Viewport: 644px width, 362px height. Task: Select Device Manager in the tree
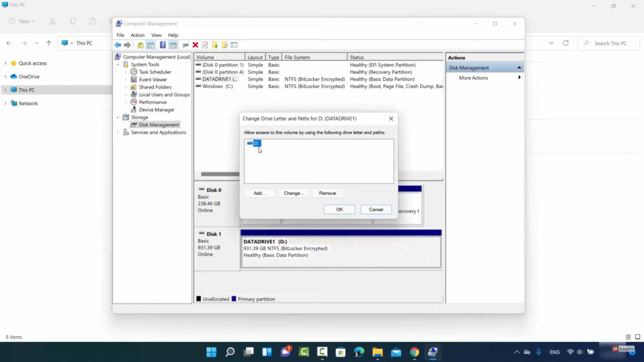(157, 110)
